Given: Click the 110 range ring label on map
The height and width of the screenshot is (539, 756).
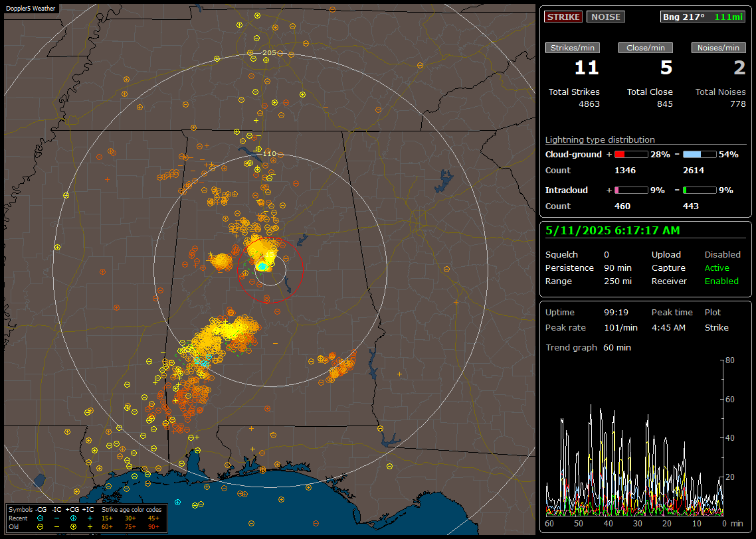Looking at the screenshot, I should 270,153.
